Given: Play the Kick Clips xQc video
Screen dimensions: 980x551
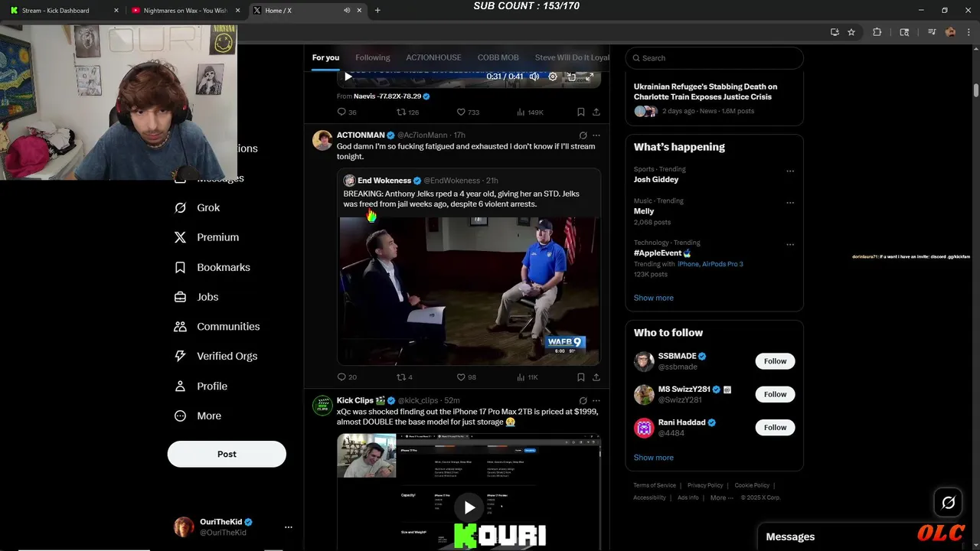Looking at the screenshot, I should (469, 507).
